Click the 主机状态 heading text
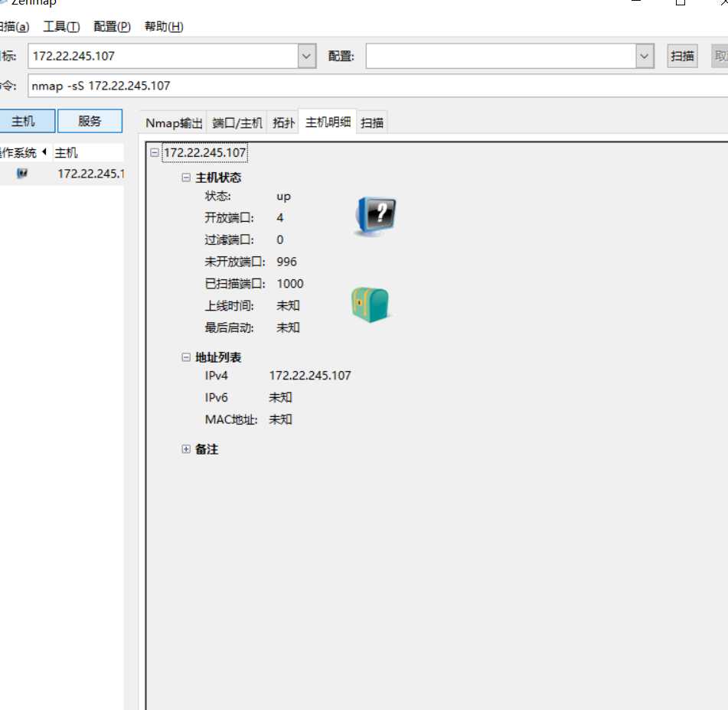 click(218, 177)
